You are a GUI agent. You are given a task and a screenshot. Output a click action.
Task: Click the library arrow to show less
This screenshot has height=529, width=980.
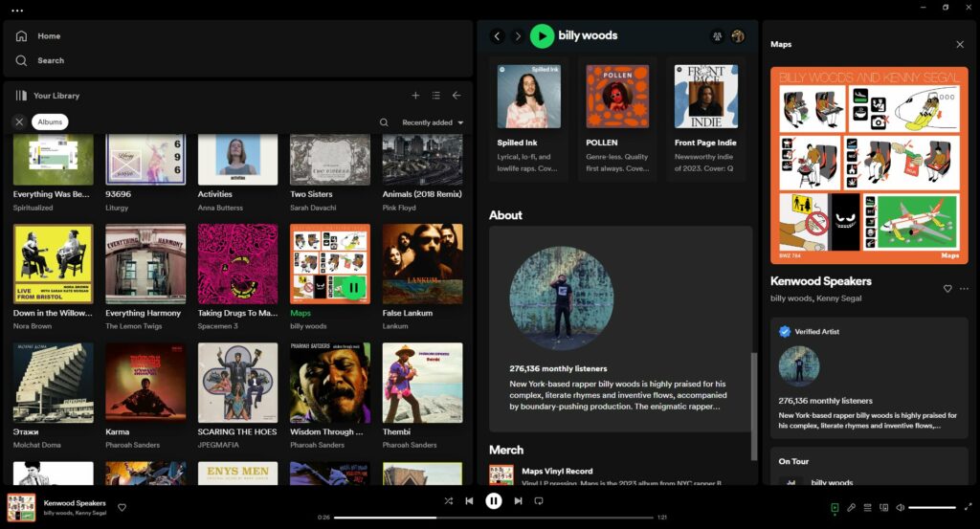pos(457,96)
